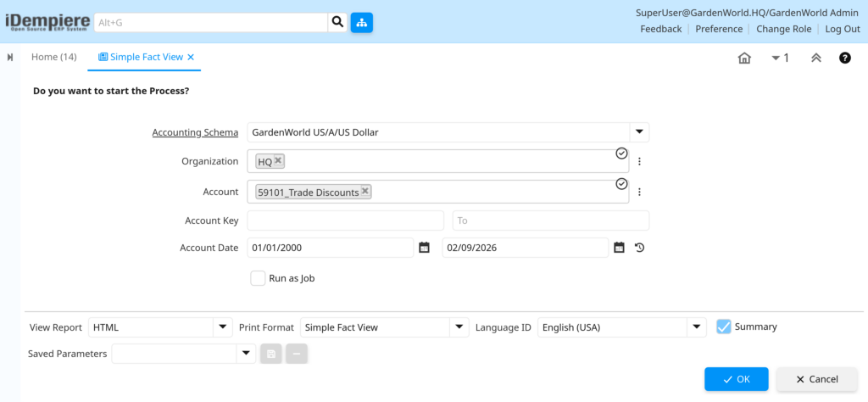Click the Log Out link
Screen dimensions: 868x402
pos(843,29)
